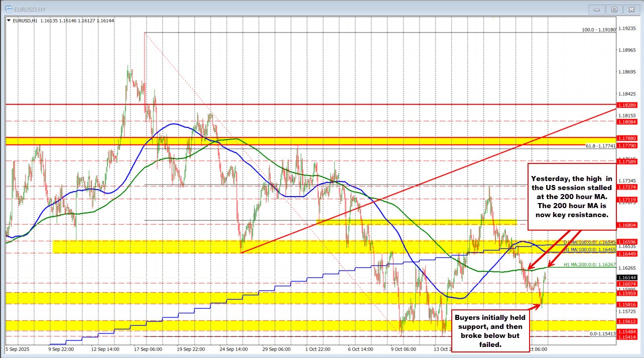
Task: Click the 61.8 - 1.17741 Fibonacci label
Action: pyautogui.click(x=600, y=146)
